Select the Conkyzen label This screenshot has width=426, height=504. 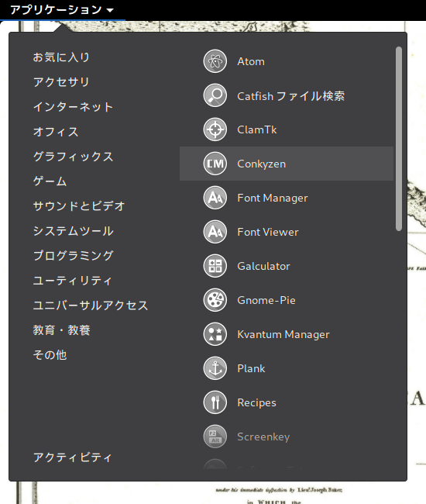coord(261,164)
